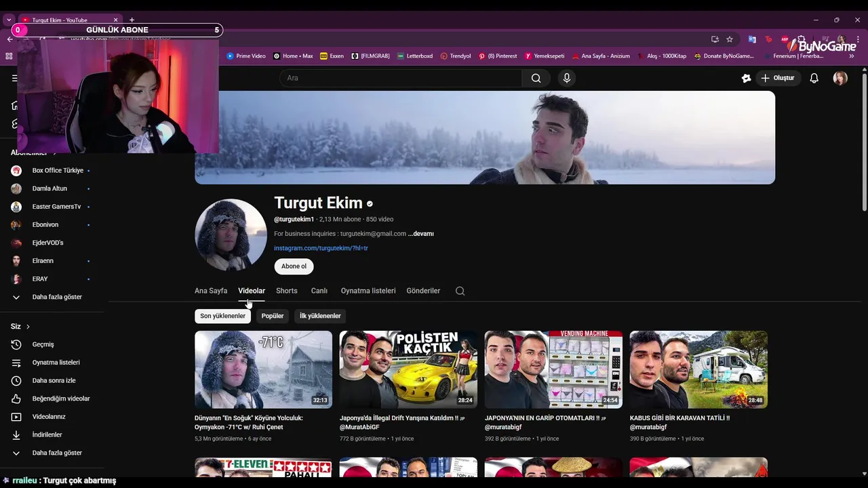
Task: Open the browser tab search dropdown
Action: pos(9,20)
